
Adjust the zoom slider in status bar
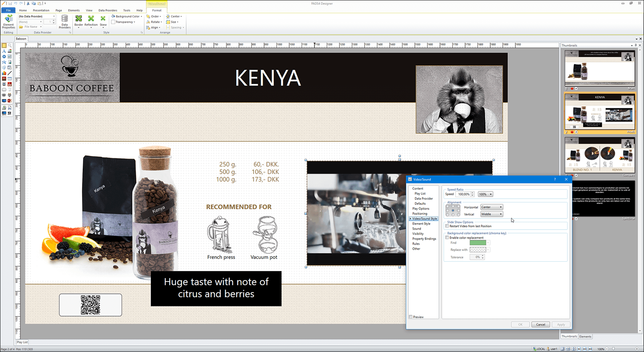coord(613,349)
